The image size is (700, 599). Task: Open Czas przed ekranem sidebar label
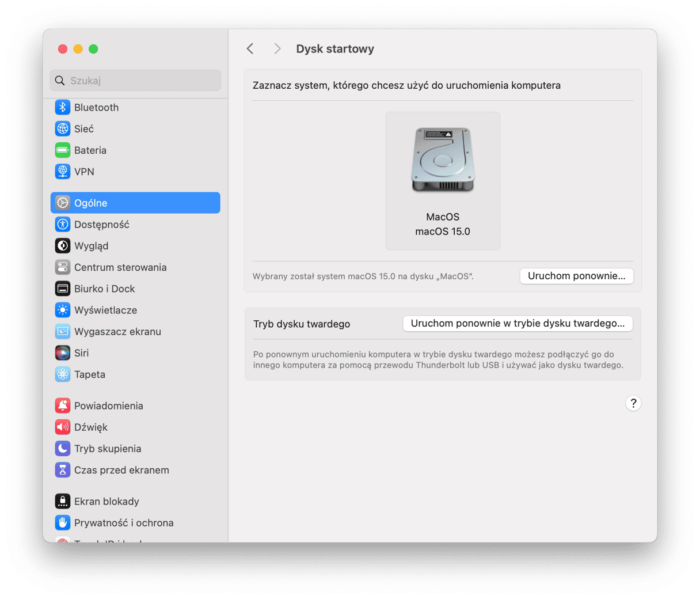(121, 470)
